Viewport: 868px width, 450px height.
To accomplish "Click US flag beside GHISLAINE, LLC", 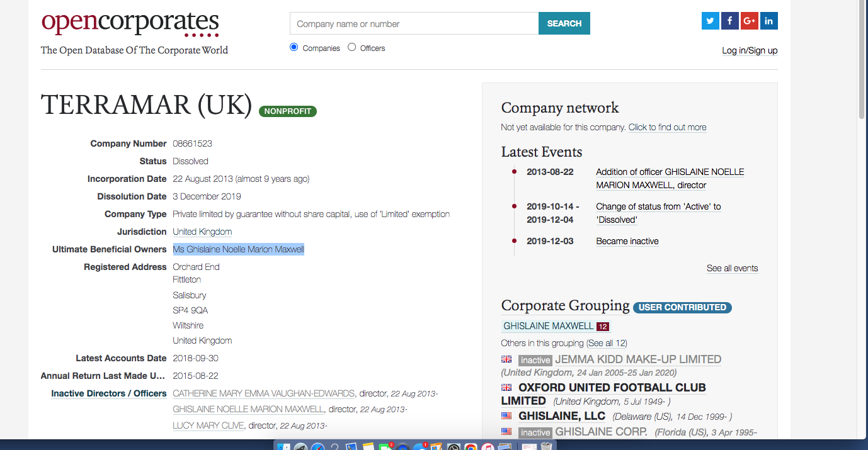I will coord(506,416).
